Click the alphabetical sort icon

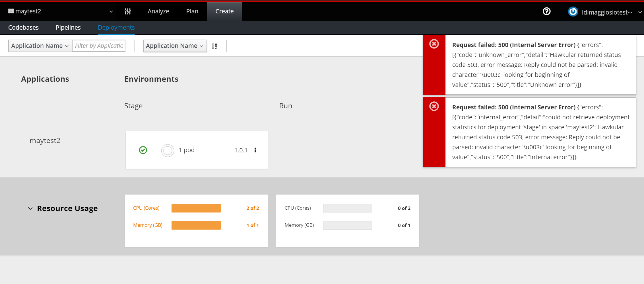click(x=215, y=46)
